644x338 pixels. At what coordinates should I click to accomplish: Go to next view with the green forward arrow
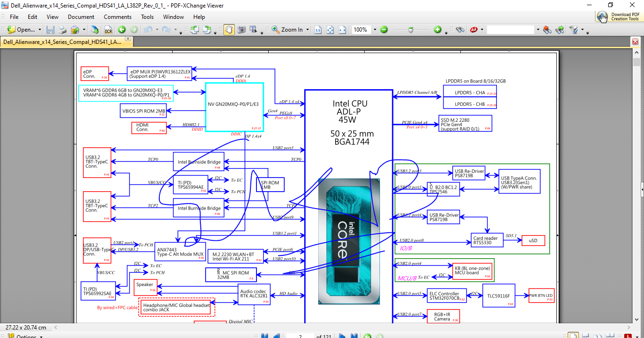click(134, 29)
